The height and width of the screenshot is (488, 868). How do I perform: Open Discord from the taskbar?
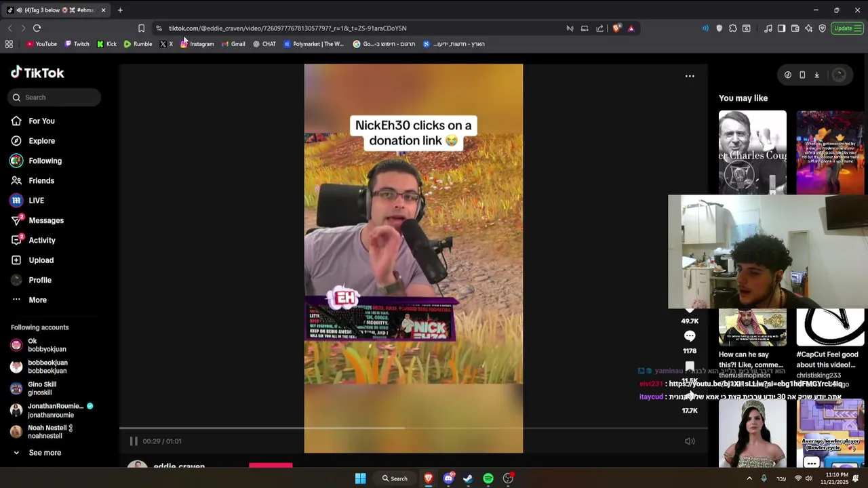(x=448, y=479)
